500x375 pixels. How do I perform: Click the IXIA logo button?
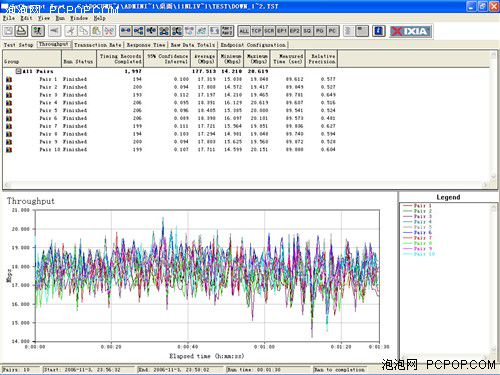point(411,31)
